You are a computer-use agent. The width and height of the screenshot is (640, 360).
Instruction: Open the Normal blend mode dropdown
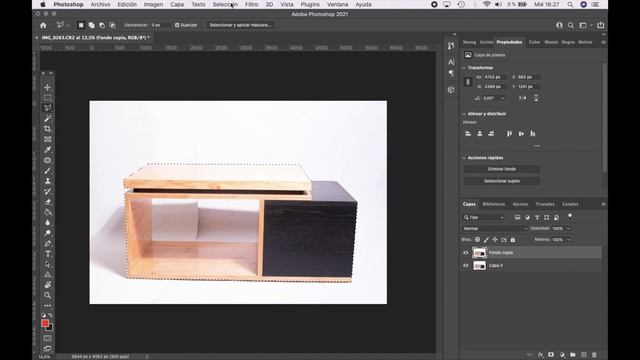tap(495, 229)
